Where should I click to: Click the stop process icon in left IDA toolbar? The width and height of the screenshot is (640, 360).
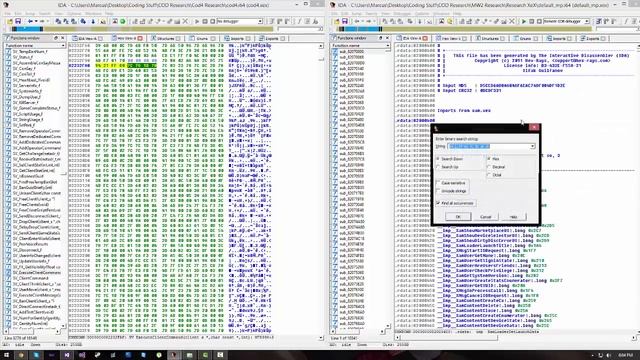[212, 21]
